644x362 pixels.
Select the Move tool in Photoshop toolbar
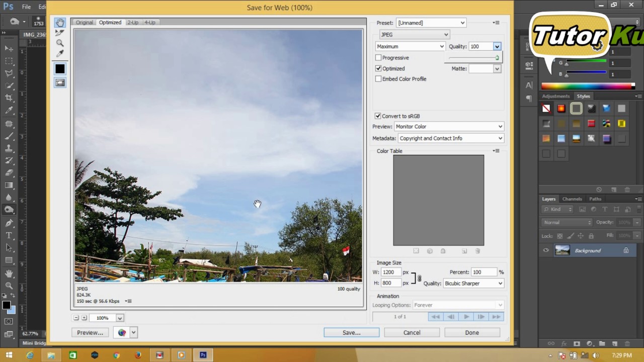(9, 48)
